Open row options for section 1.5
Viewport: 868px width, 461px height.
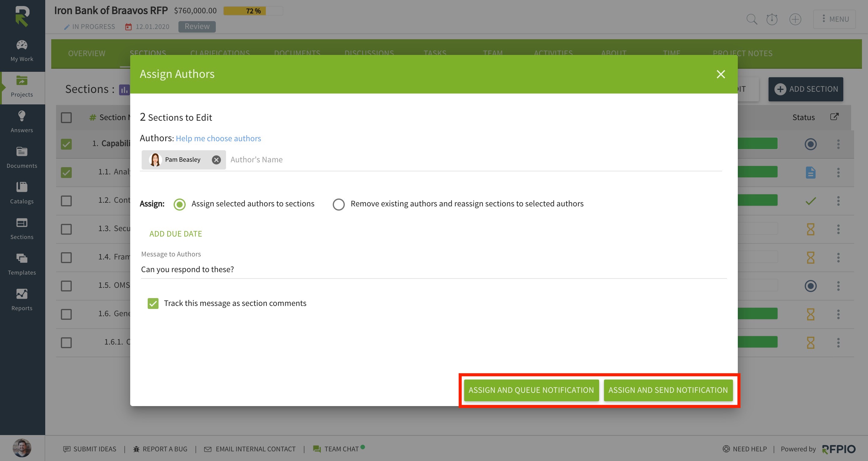838,286
